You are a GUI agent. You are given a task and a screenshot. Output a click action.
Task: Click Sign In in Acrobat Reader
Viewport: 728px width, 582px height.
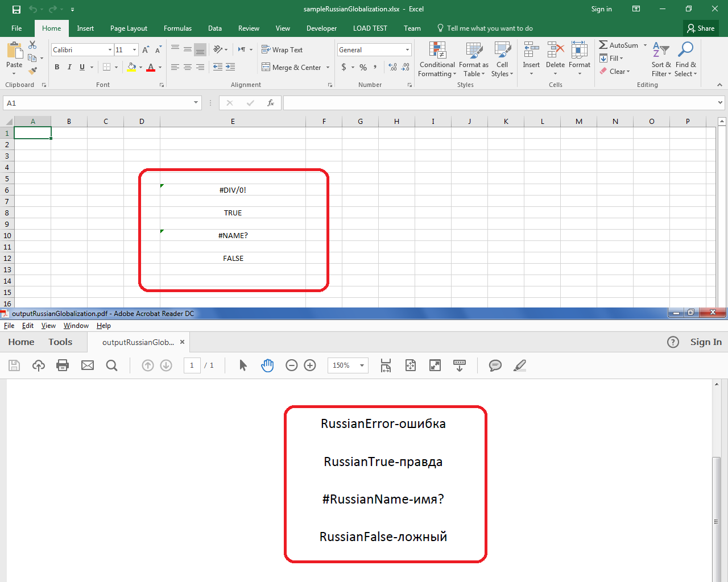click(x=705, y=342)
